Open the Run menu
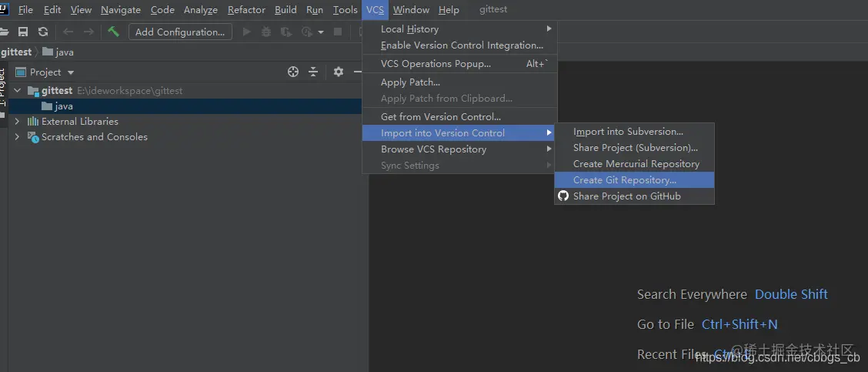The height and width of the screenshot is (372, 868). click(x=315, y=9)
